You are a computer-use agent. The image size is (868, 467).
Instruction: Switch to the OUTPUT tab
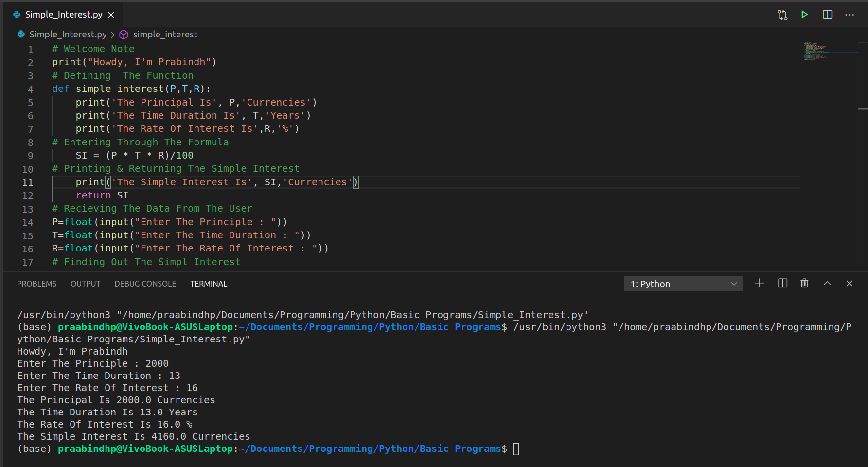click(x=85, y=284)
